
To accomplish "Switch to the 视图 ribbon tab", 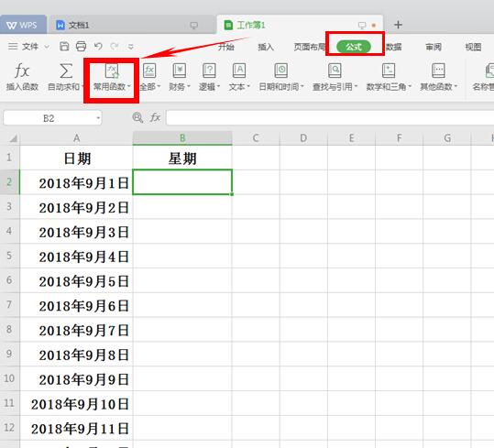I will pos(473,47).
